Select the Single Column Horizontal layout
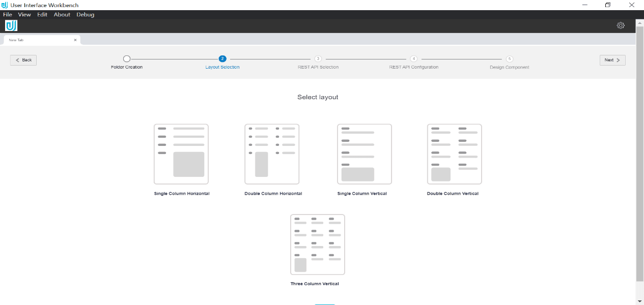Viewport: 644px width, 305px height. pos(181,154)
